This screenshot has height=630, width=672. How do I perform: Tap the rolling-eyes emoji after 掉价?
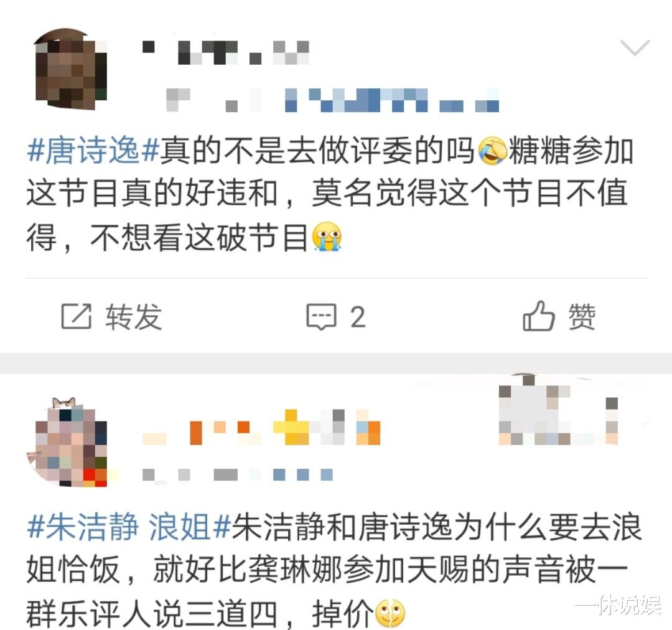pyautogui.click(x=390, y=613)
